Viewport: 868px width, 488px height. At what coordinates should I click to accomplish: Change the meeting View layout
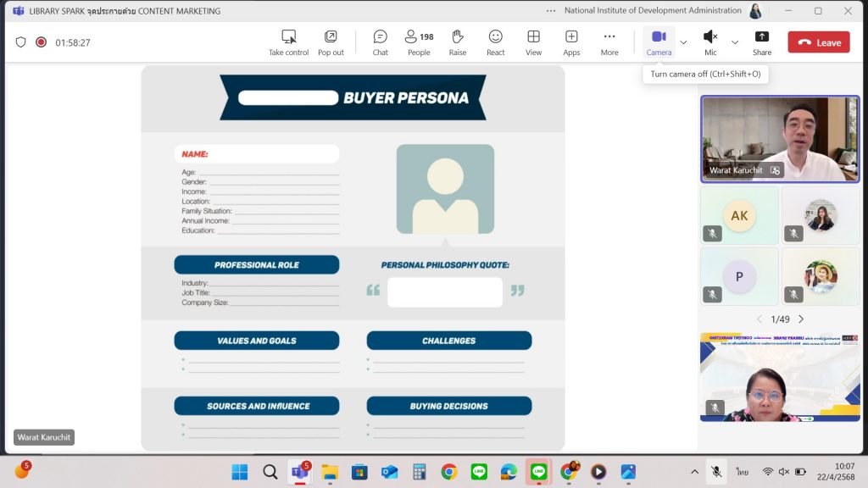pos(533,42)
